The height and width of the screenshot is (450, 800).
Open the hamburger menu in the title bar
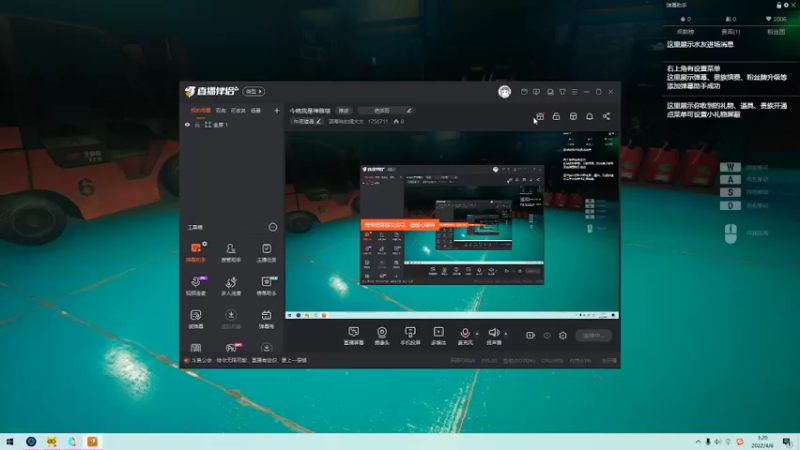pyautogui.click(x=574, y=92)
